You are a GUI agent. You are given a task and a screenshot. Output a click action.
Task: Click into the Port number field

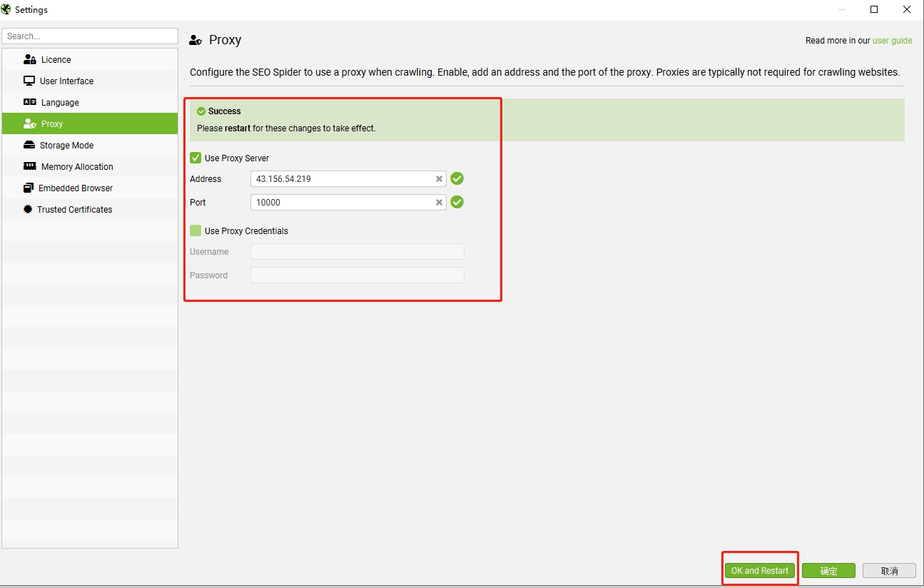[342, 203]
